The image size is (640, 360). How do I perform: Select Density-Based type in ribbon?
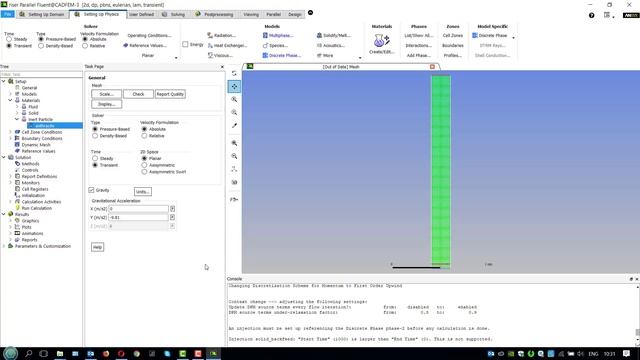[x=41, y=46]
